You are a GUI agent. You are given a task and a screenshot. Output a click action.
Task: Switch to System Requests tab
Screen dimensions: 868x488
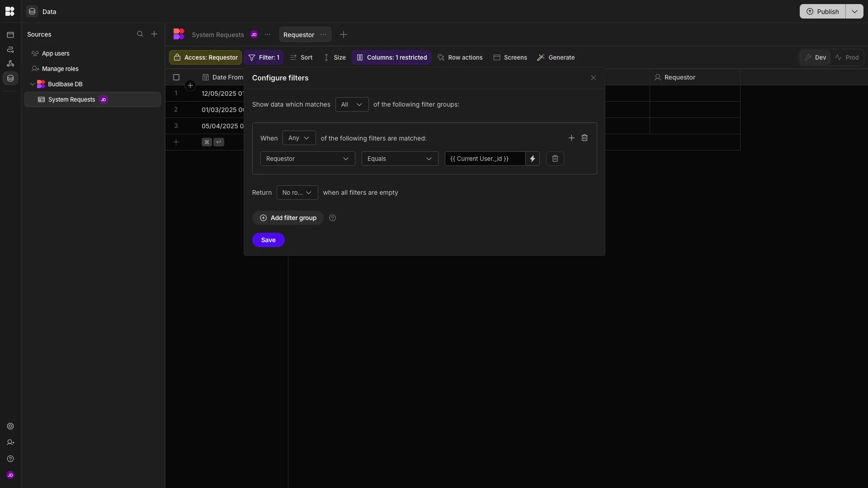click(x=217, y=35)
